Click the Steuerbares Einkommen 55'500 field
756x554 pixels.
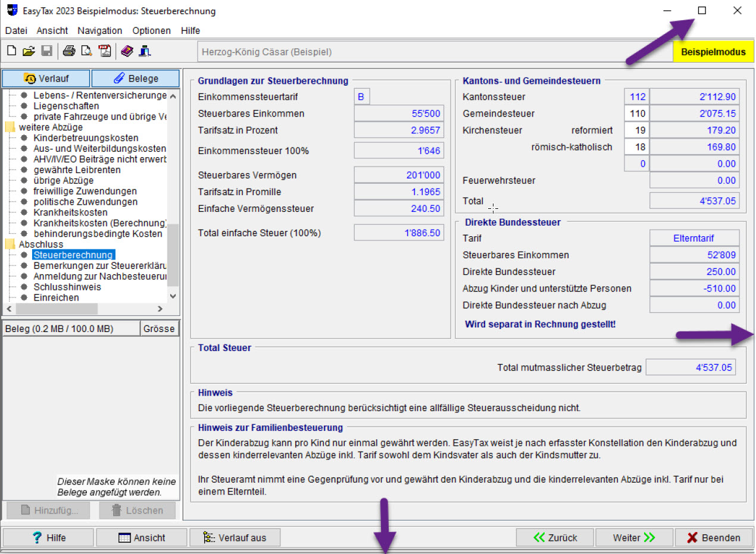pyautogui.click(x=399, y=114)
